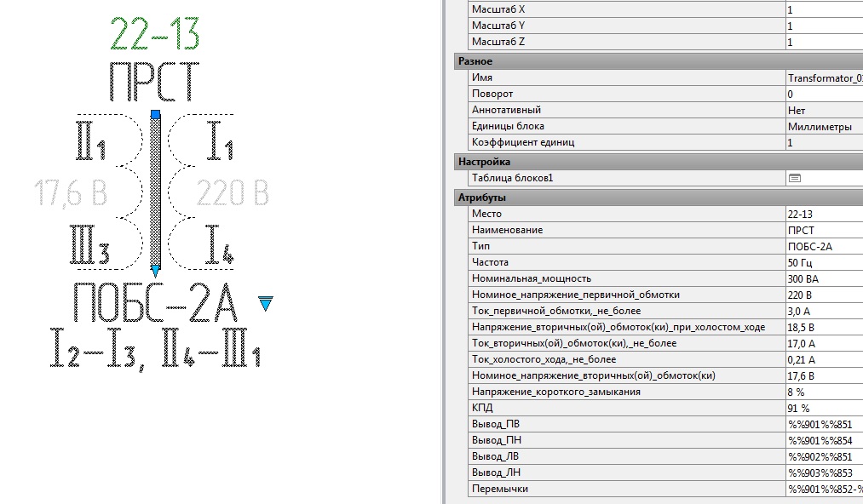Select the Поворот value field
The height and width of the screenshot is (504, 863).
(823, 94)
